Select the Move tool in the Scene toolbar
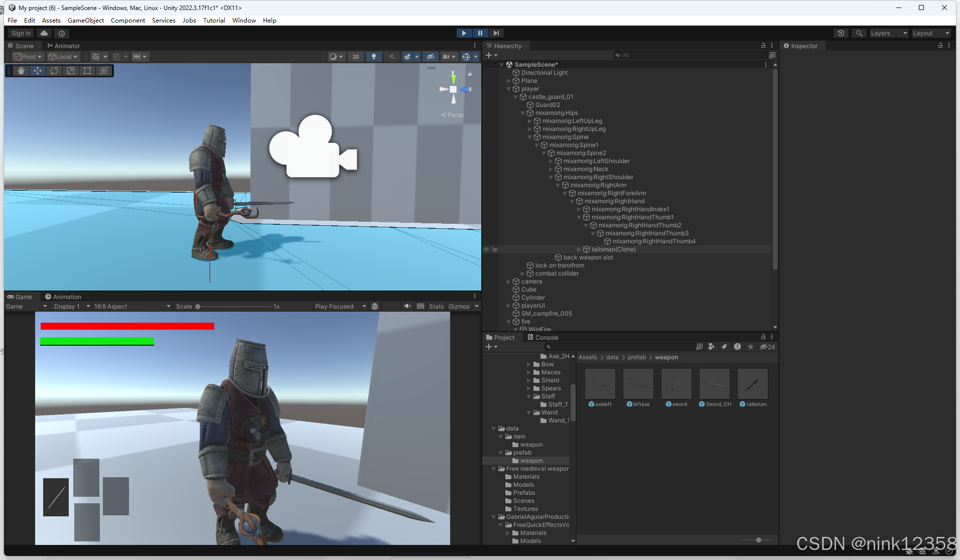This screenshot has height=560, width=960. pyautogui.click(x=38, y=70)
